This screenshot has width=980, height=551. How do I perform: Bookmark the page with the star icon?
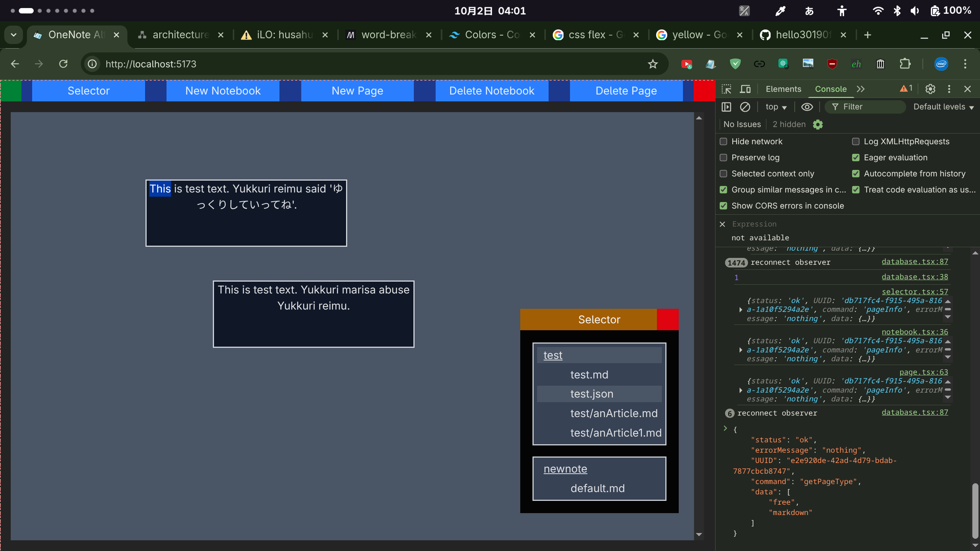point(653,64)
